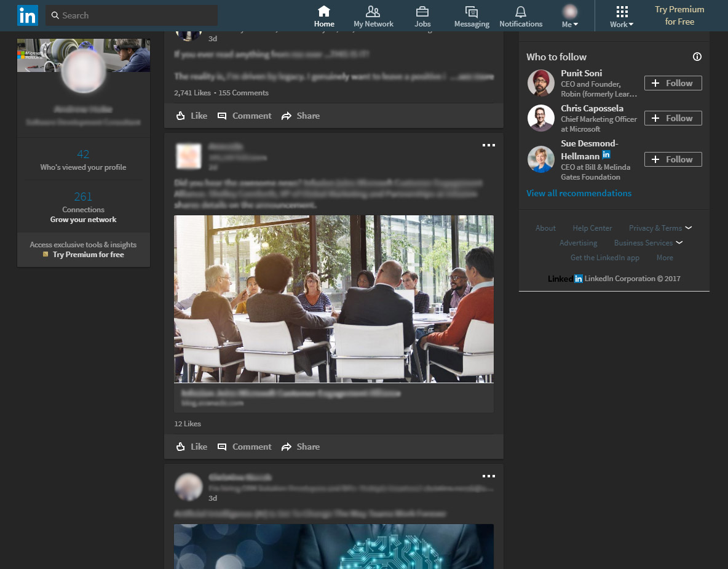Follow Chris Capossela
Screen dimensions: 728x569
pos(673,118)
